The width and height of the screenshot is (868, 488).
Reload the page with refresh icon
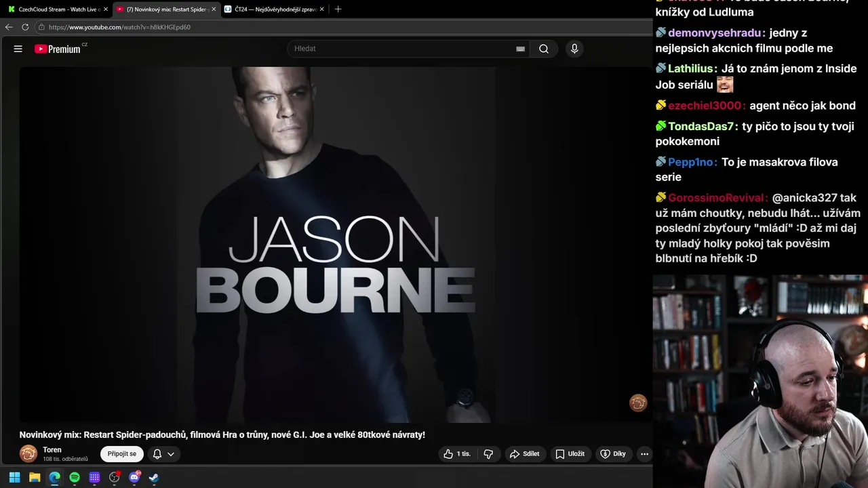point(25,27)
